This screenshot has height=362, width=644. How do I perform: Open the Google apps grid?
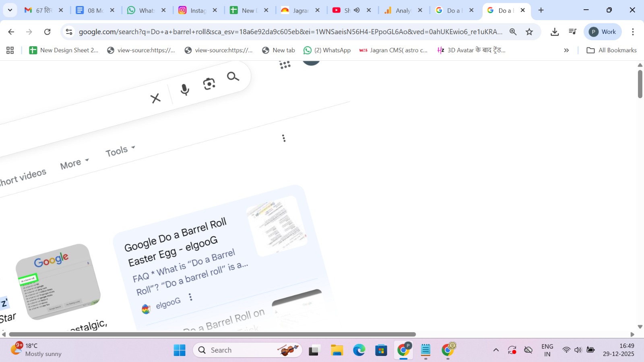[285, 65]
